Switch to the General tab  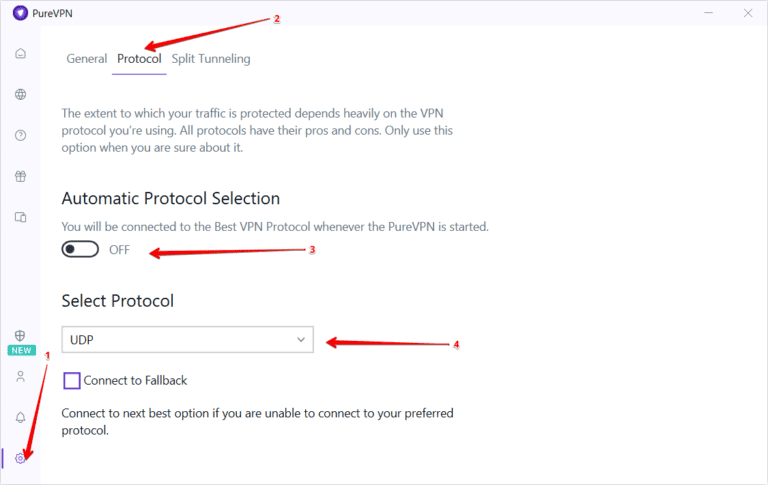pos(86,59)
